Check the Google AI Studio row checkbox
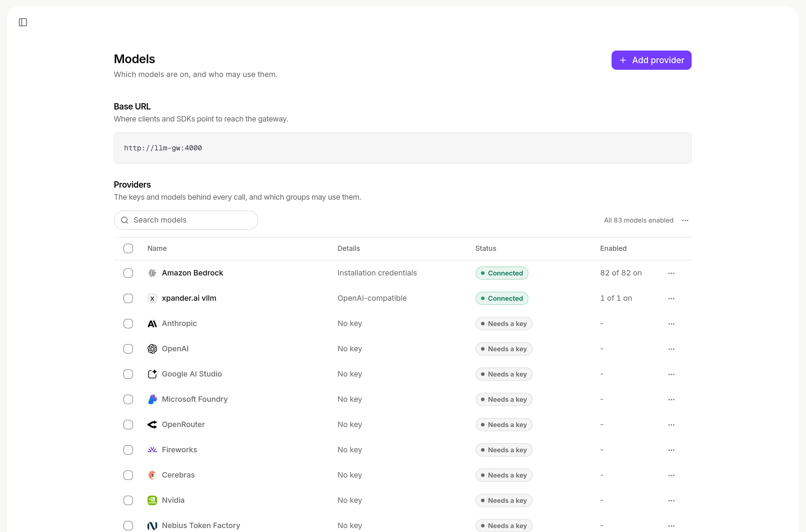 [x=128, y=374]
